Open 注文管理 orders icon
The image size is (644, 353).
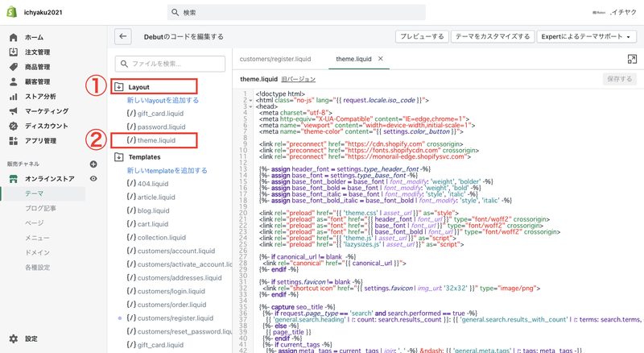click(x=13, y=52)
